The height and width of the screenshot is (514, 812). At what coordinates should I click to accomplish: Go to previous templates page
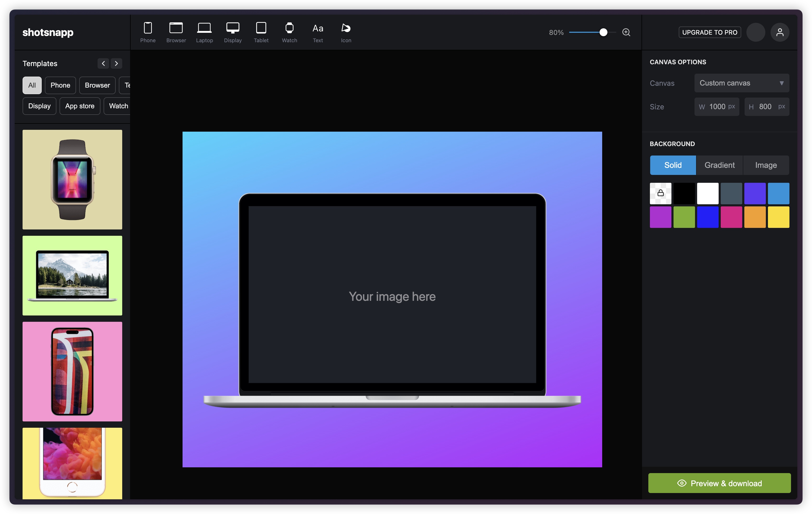tap(103, 63)
